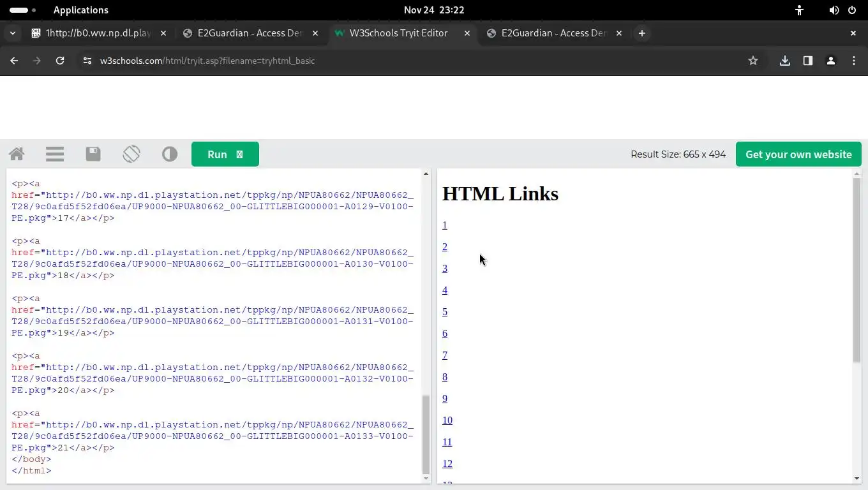Click the address bar URL
The image size is (868, 490).
coord(207,61)
